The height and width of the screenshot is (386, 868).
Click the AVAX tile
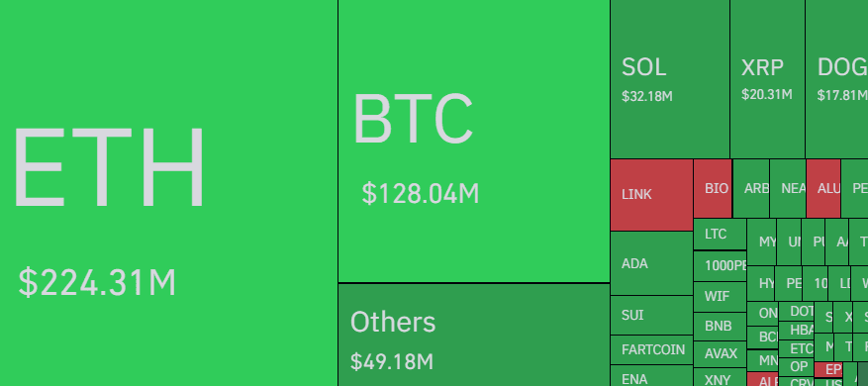tap(721, 354)
